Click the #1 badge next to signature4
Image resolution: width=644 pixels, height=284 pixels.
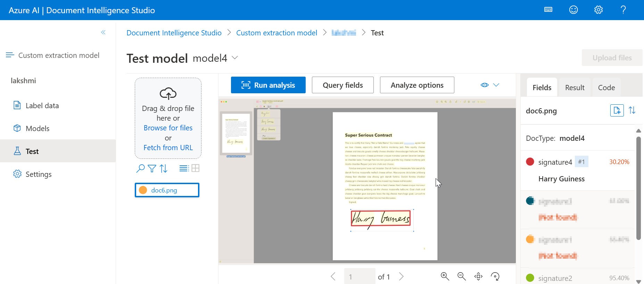click(581, 162)
